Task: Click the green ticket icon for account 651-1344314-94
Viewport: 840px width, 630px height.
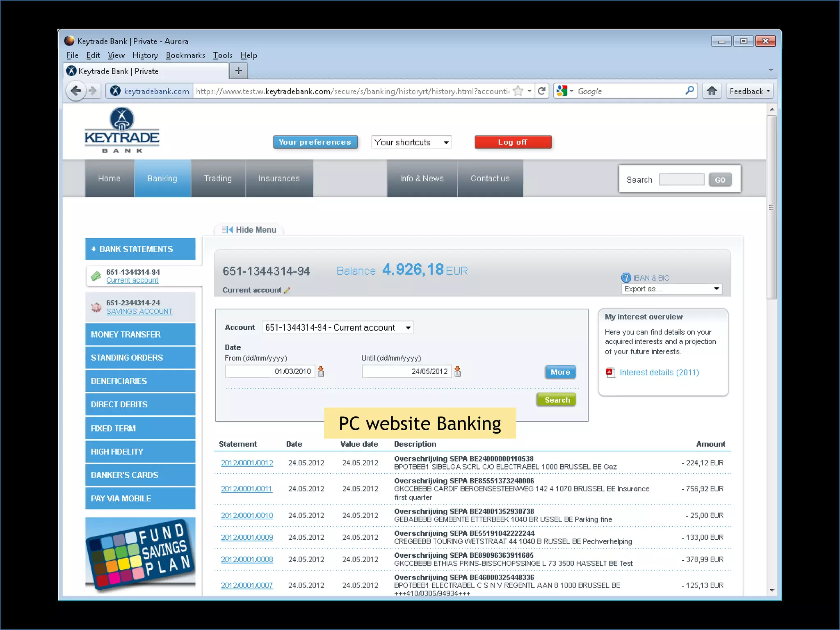Action: pos(96,276)
